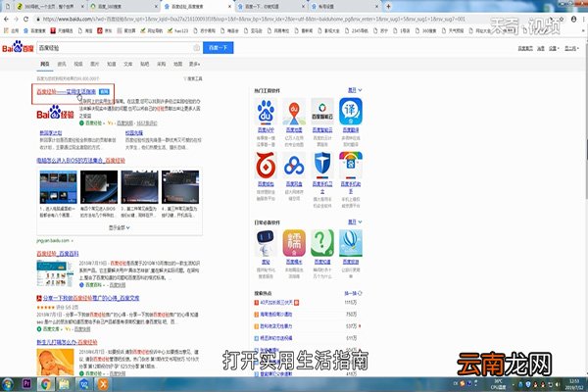Viewport: 588px width, 392px height.
Task: Select the 网页 search tab
Action: coord(45,64)
